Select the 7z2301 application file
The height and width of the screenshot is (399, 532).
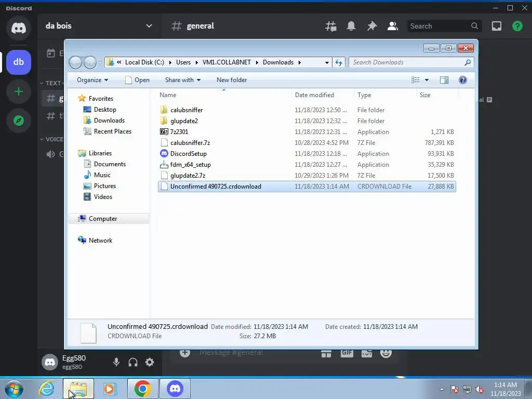pyautogui.click(x=307, y=131)
